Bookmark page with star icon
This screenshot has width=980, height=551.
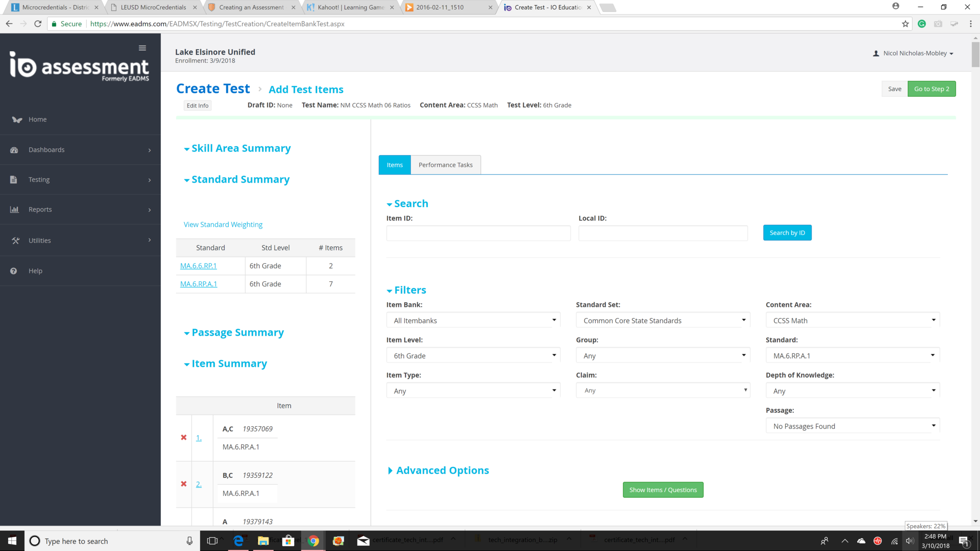coord(905,24)
